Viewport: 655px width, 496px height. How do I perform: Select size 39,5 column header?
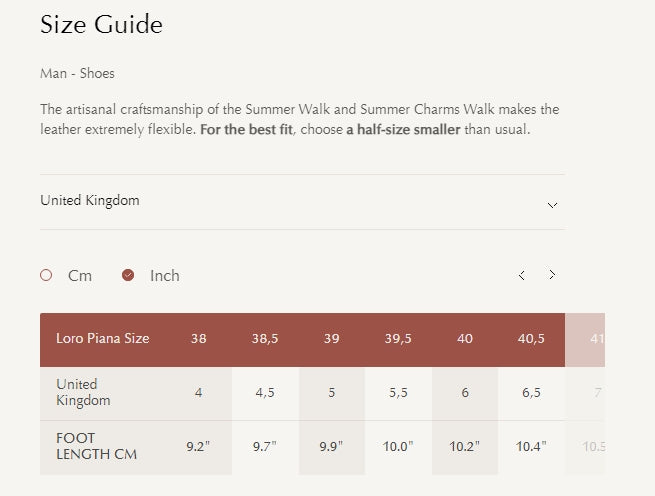pos(398,339)
